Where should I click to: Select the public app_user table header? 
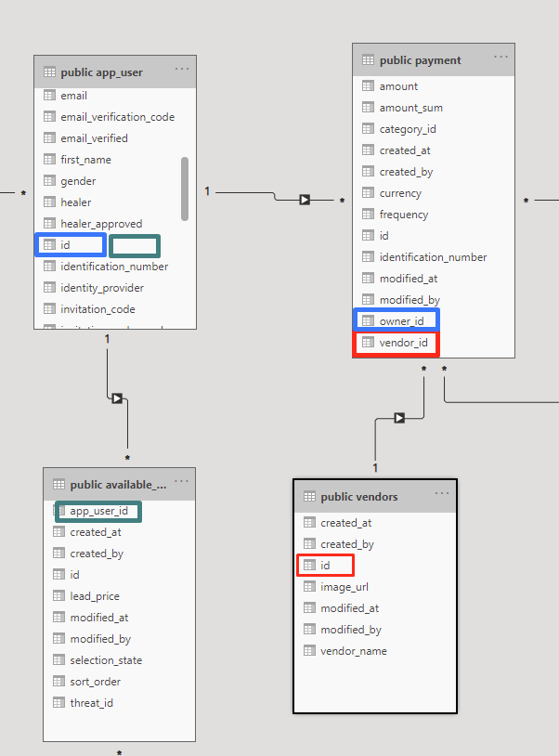point(115,72)
